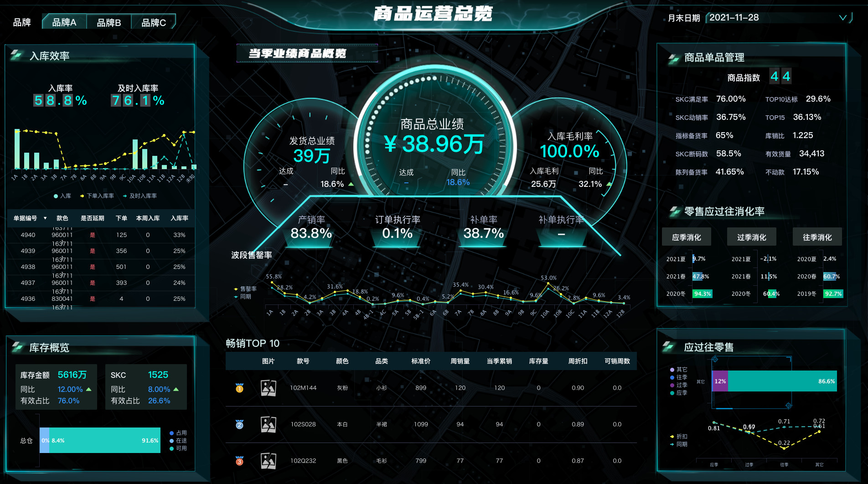Image resolution: width=868 pixels, height=484 pixels.
Task: Click the image placeholder icon for 102Q232
Action: (268, 461)
